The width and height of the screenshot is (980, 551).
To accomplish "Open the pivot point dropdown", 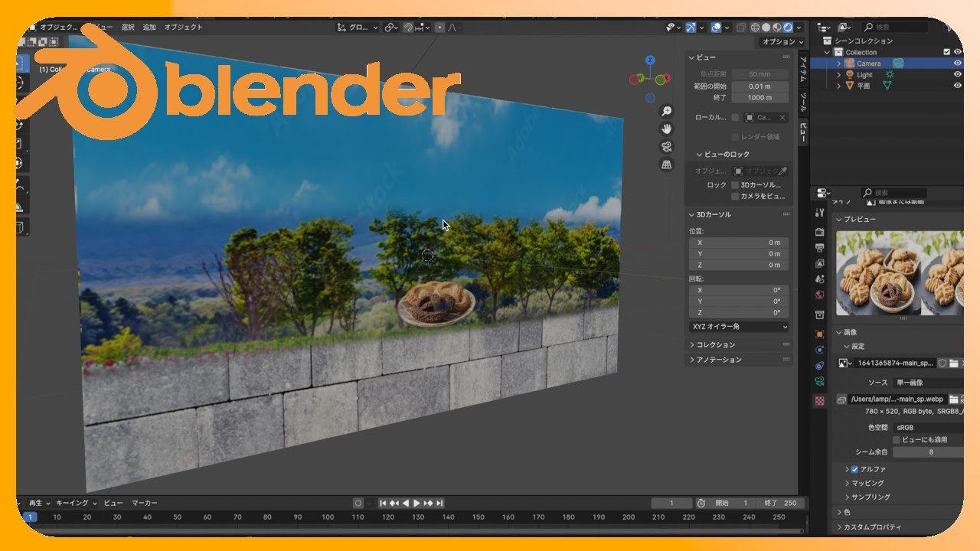I will coord(391,28).
